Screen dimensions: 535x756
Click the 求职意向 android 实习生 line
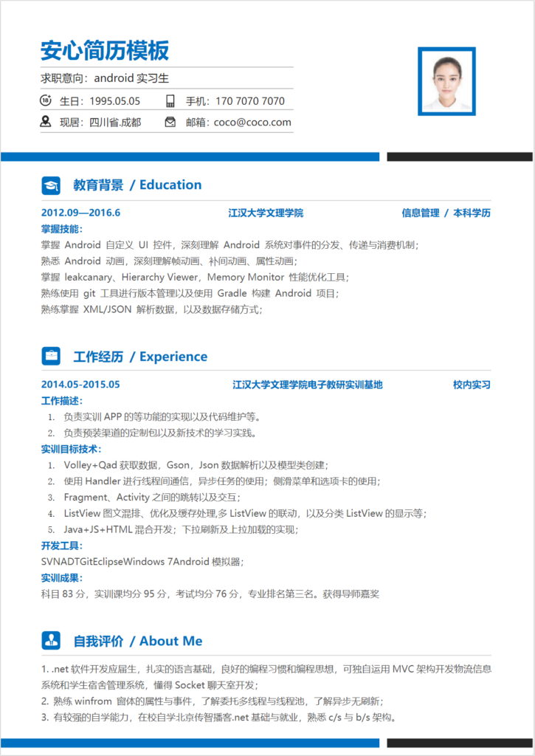coord(105,78)
